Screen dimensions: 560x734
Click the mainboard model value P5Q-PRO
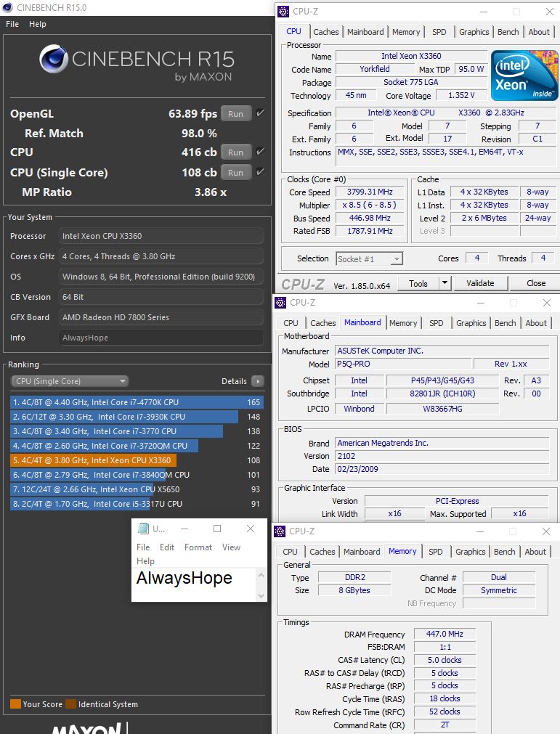(x=404, y=364)
